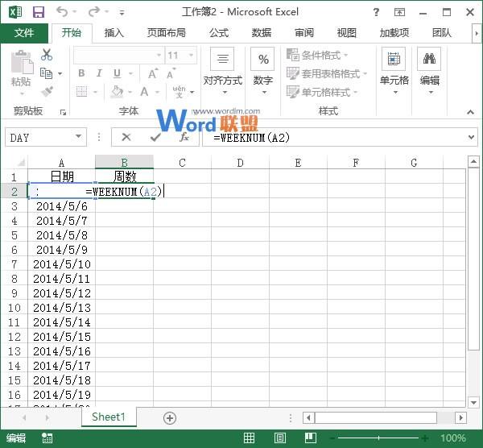Increase font size with large A icon
The height and width of the screenshot is (448, 483).
coord(153,73)
